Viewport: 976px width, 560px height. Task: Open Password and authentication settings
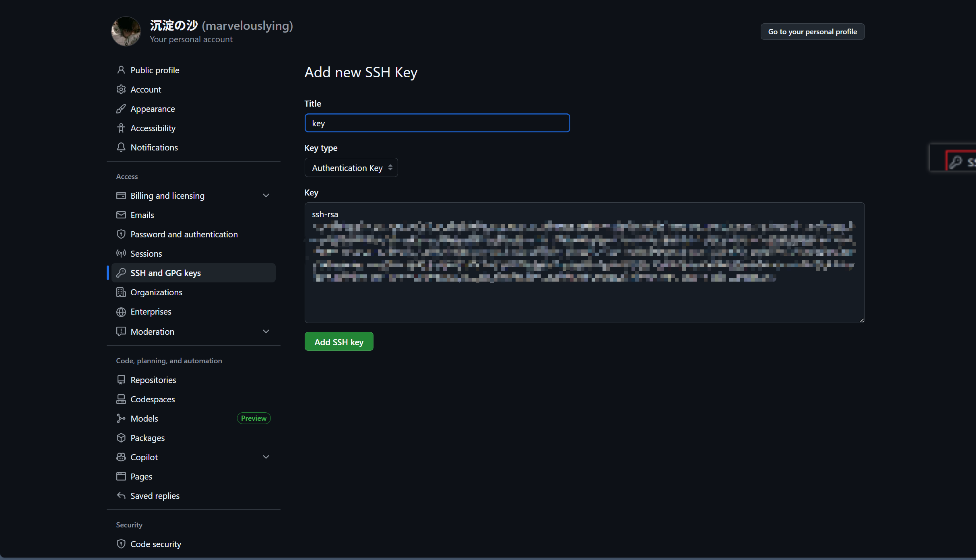(x=184, y=234)
